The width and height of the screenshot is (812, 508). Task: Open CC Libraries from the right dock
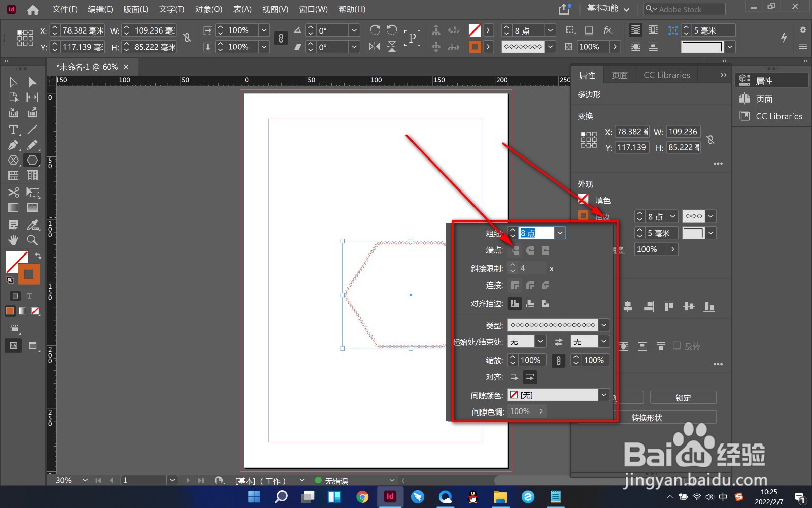771,116
